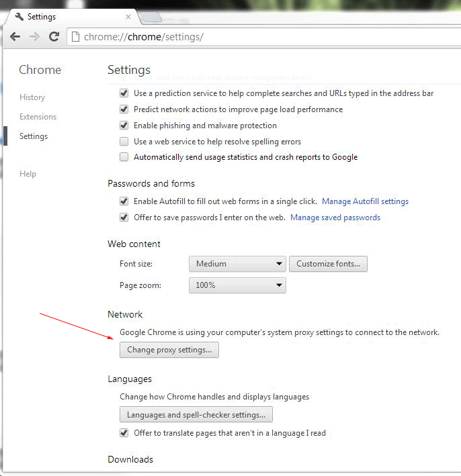Open Manage Autofill settings link
The height and width of the screenshot is (476, 461).
(366, 201)
